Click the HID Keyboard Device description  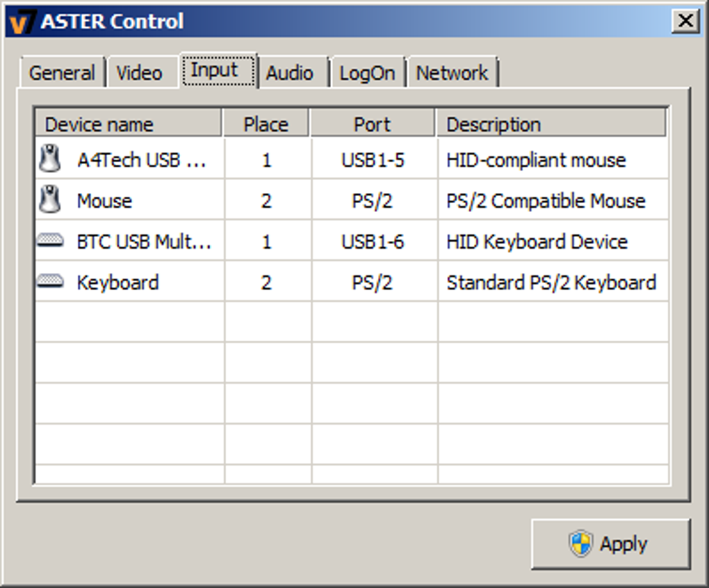pyautogui.click(x=537, y=241)
